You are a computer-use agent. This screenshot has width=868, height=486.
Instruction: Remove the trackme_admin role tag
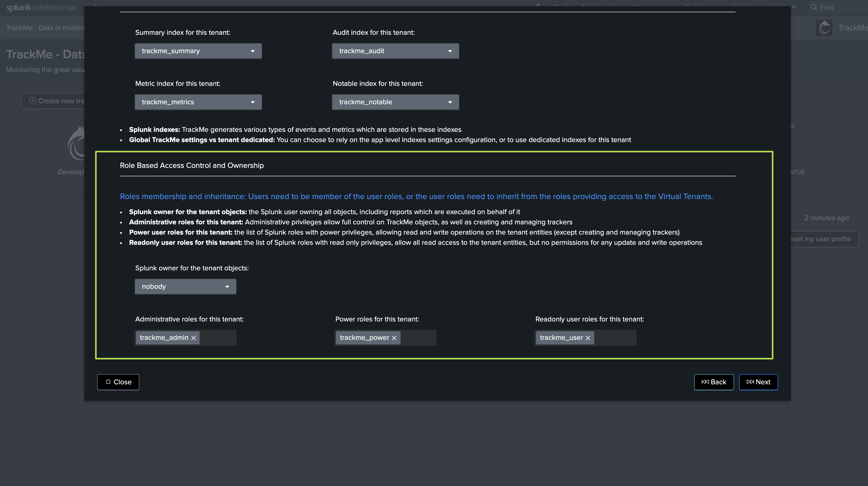pyautogui.click(x=193, y=338)
